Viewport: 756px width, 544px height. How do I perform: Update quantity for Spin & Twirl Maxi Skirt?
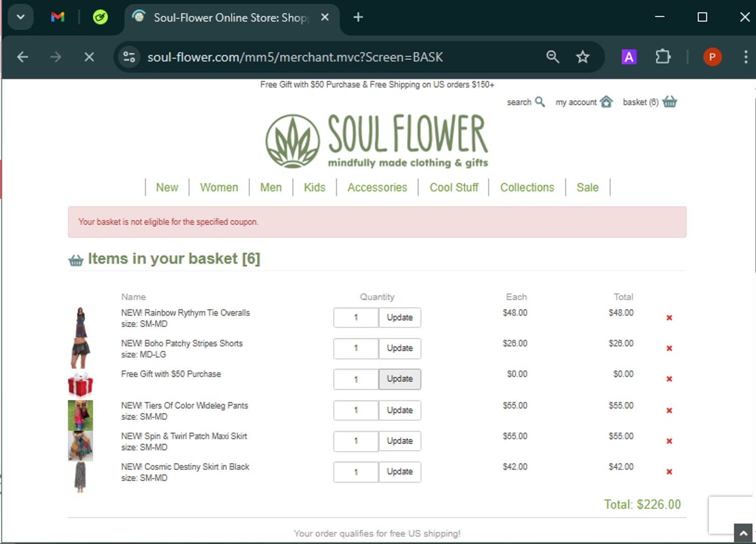(400, 441)
